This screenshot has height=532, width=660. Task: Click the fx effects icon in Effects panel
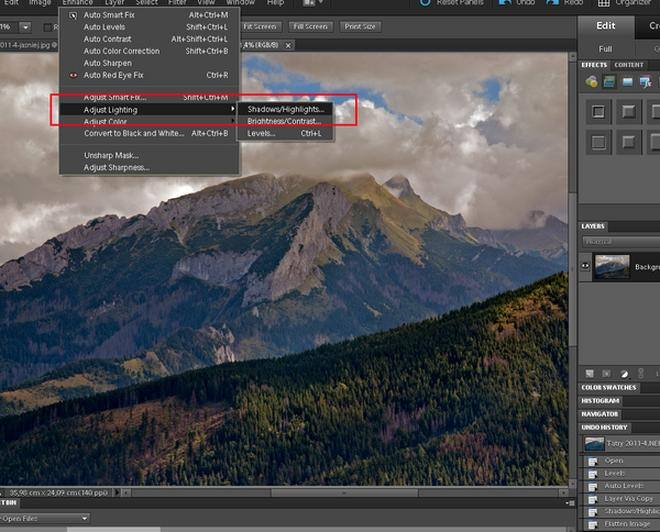tap(646, 82)
